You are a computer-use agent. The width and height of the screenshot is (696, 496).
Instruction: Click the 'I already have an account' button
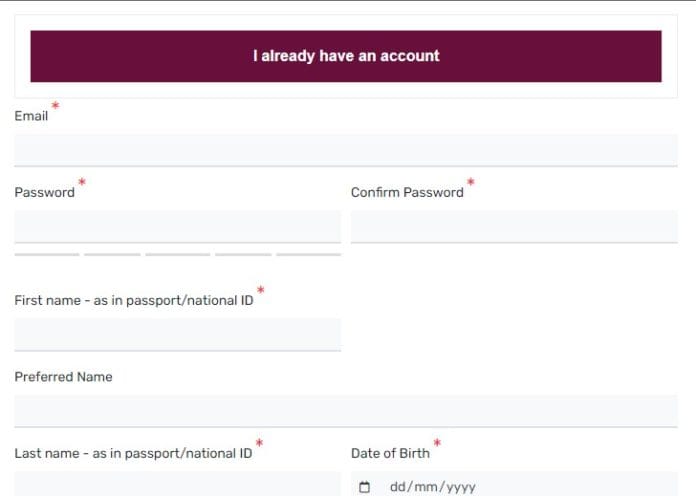345,56
